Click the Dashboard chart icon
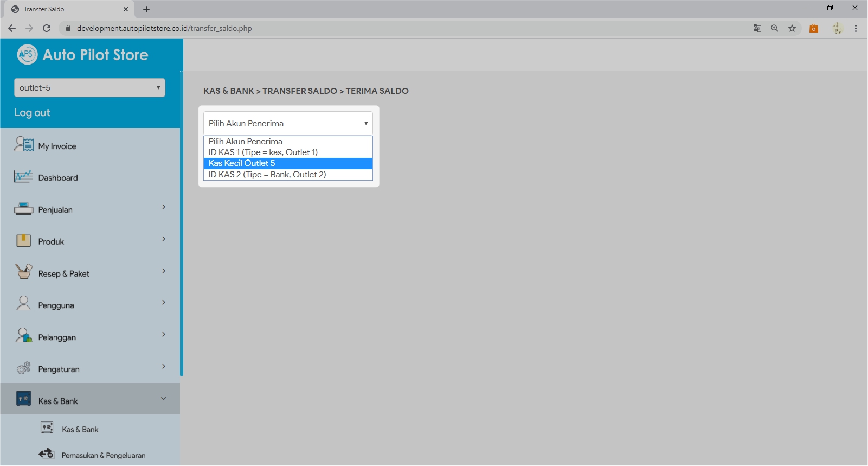This screenshot has height=466, width=868. tap(23, 177)
